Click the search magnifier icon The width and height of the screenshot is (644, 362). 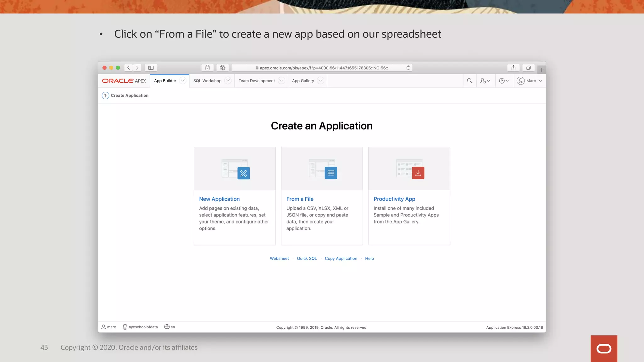(x=469, y=81)
